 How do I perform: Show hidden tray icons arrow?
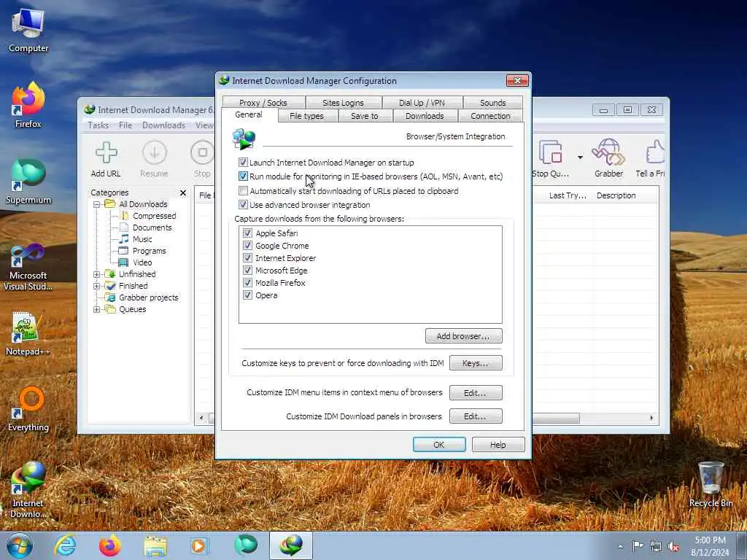click(620, 547)
